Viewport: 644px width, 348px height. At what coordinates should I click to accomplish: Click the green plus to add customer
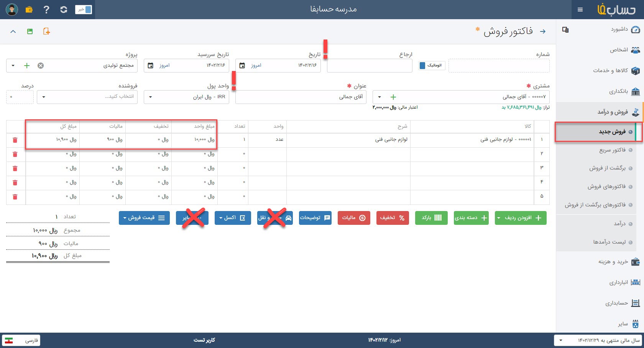pos(393,97)
